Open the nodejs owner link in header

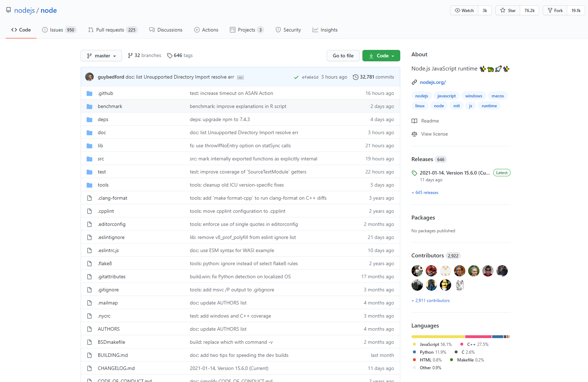(24, 10)
